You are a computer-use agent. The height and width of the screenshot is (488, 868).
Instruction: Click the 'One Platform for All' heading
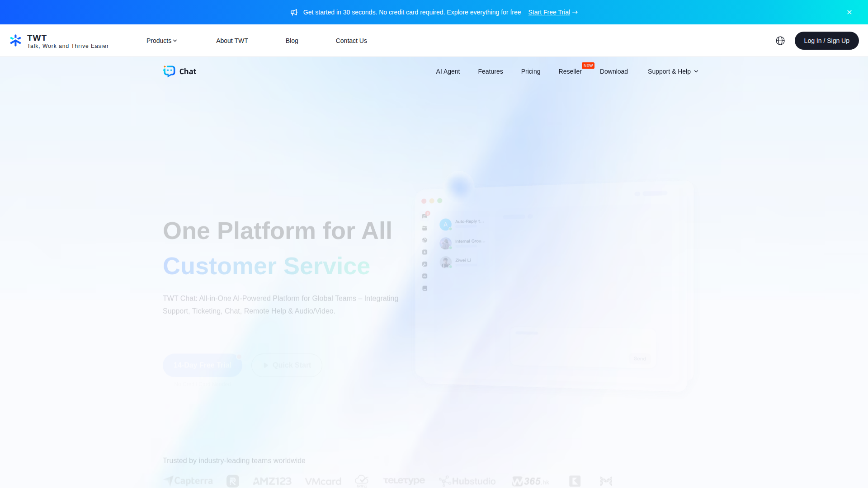[x=277, y=231]
